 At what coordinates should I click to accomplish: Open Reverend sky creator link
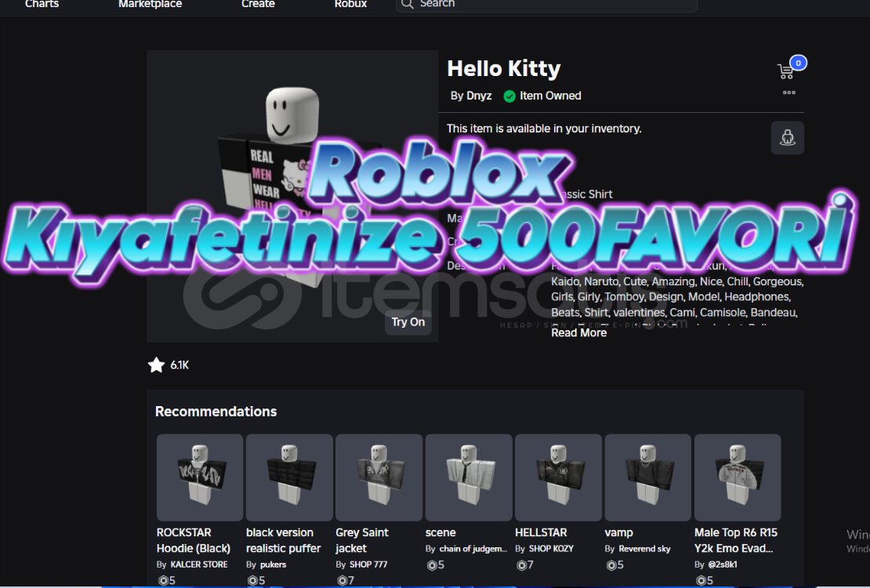coord(645,549)
